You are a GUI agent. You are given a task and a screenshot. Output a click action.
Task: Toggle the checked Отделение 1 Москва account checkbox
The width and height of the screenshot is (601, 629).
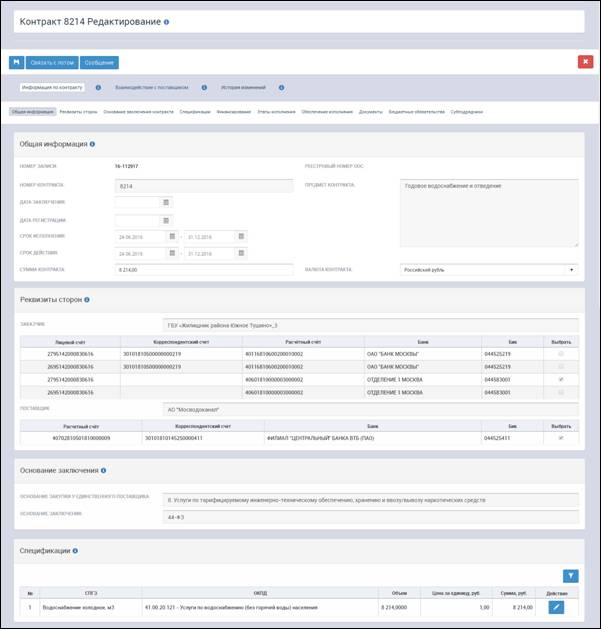pos(561,379)
